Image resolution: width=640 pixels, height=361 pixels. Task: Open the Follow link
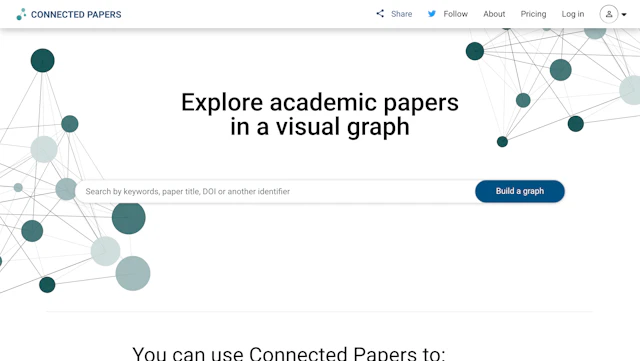click(x=456, y=14)
